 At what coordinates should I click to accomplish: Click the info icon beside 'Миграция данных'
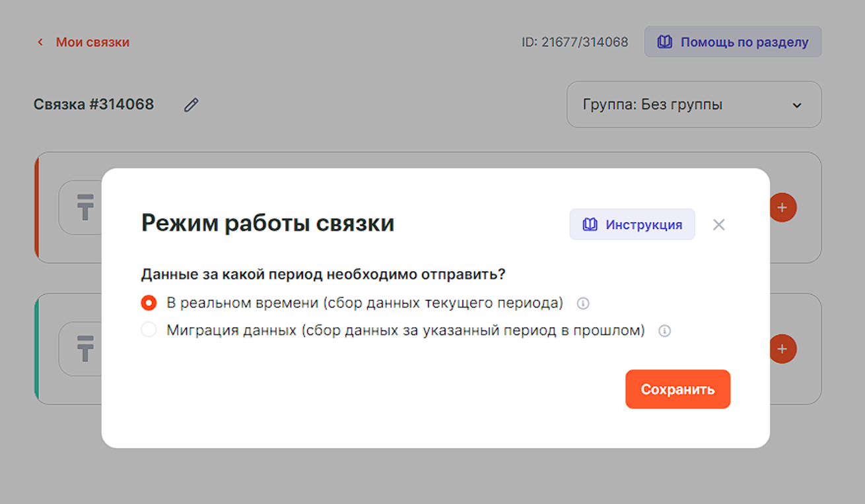point(665,331)
